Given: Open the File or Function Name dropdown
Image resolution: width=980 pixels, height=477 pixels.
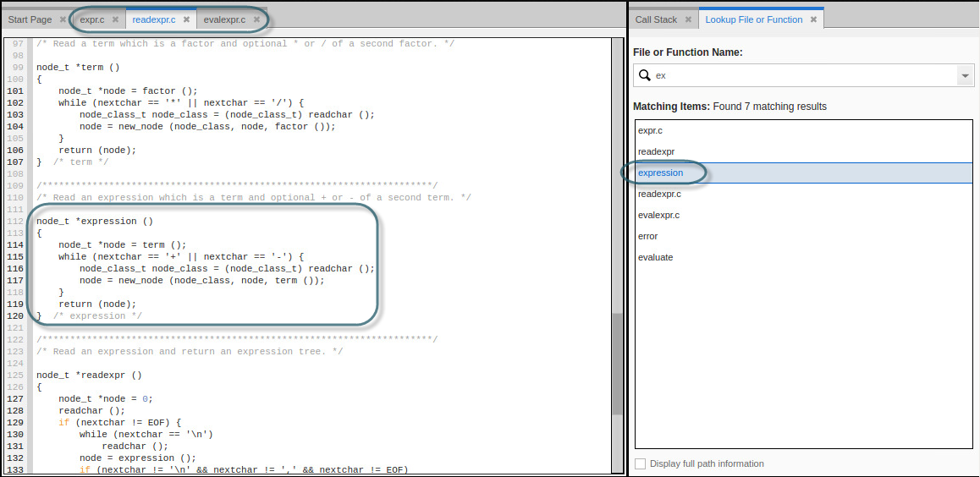Looking at the screenshot, I should 964,76.
